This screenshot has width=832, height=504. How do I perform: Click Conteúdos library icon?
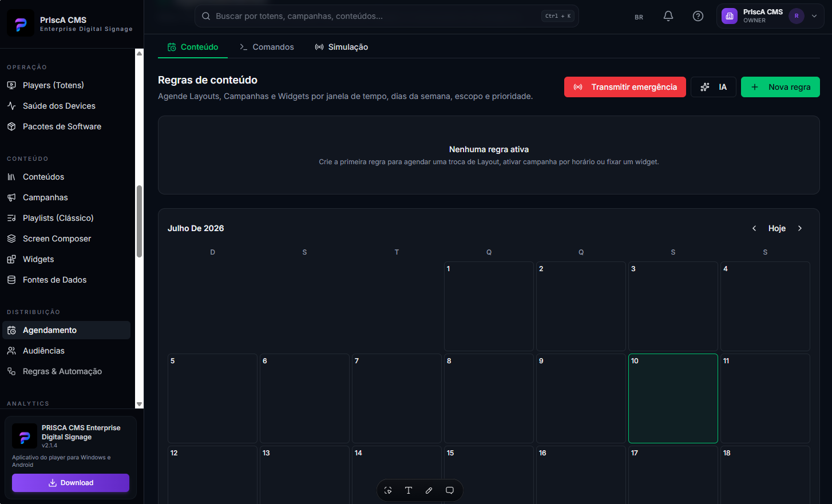[x=11, y=177]
